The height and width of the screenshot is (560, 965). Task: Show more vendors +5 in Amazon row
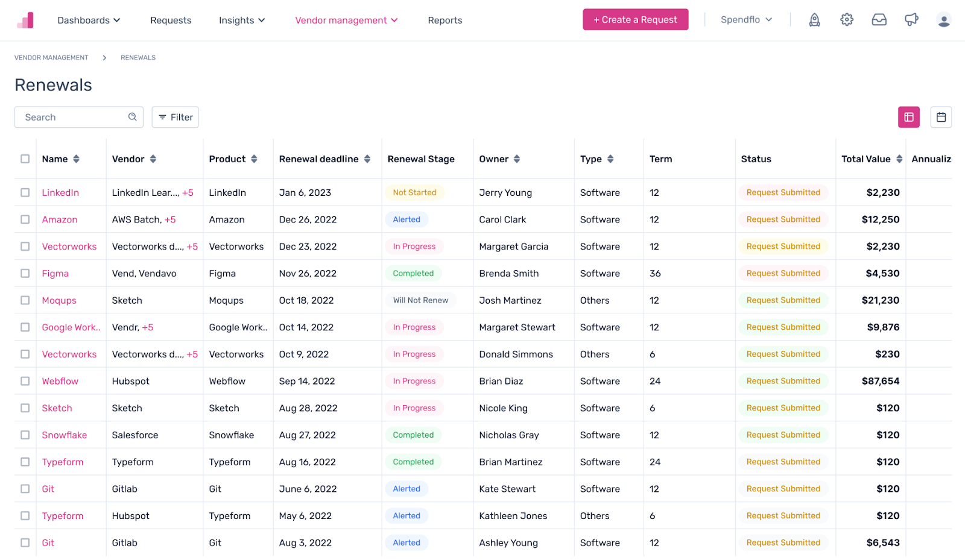point(170,220)
